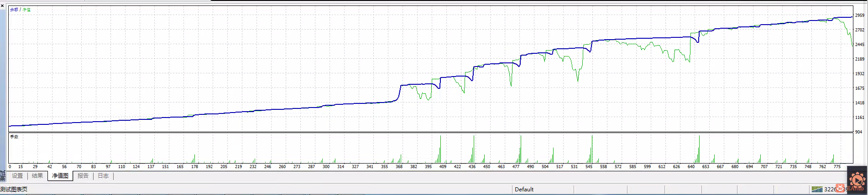Click the 775 mark on the horizontal axis
Screen dimensions: 868x195
click(x=837, y=167)
